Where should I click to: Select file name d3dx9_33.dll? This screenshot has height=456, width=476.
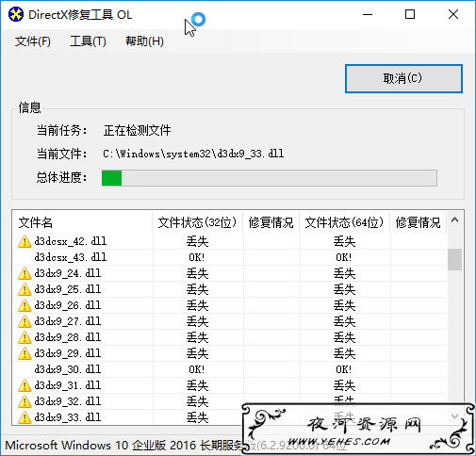coord(68,417)
